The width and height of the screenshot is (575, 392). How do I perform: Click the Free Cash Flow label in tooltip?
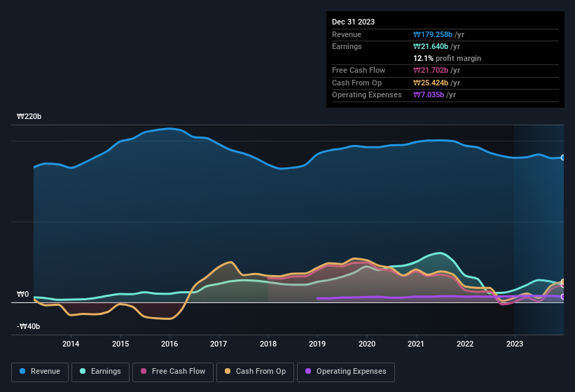click(359, 70)
